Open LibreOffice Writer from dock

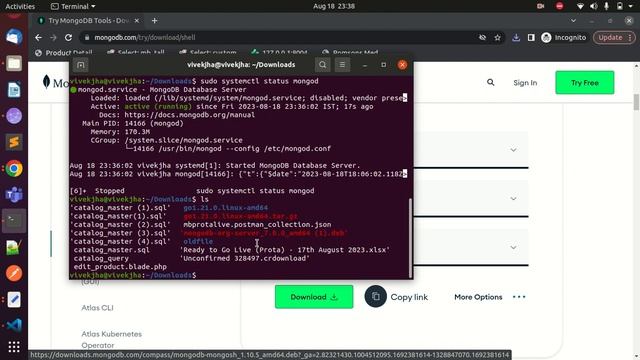tap(14, 90)
